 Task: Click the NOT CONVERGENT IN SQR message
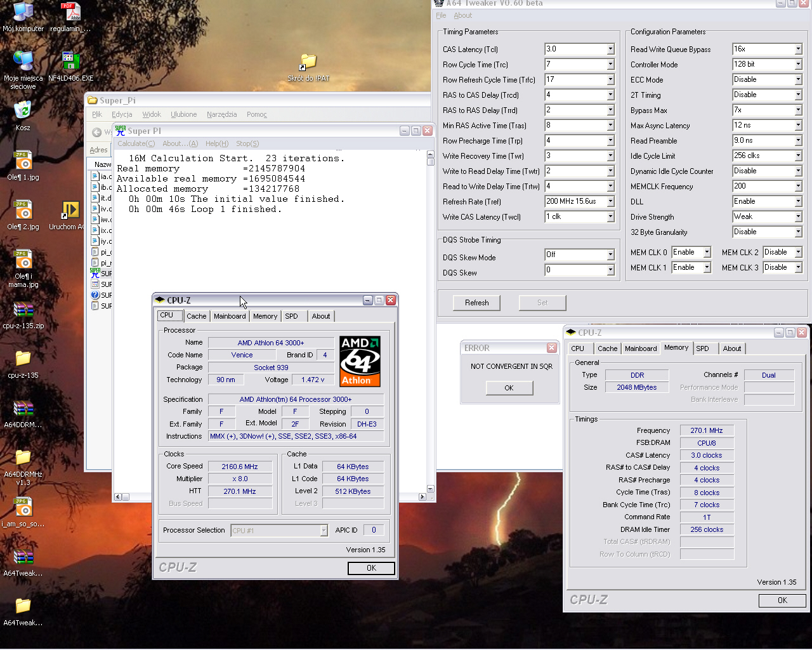tap(511, 366)
